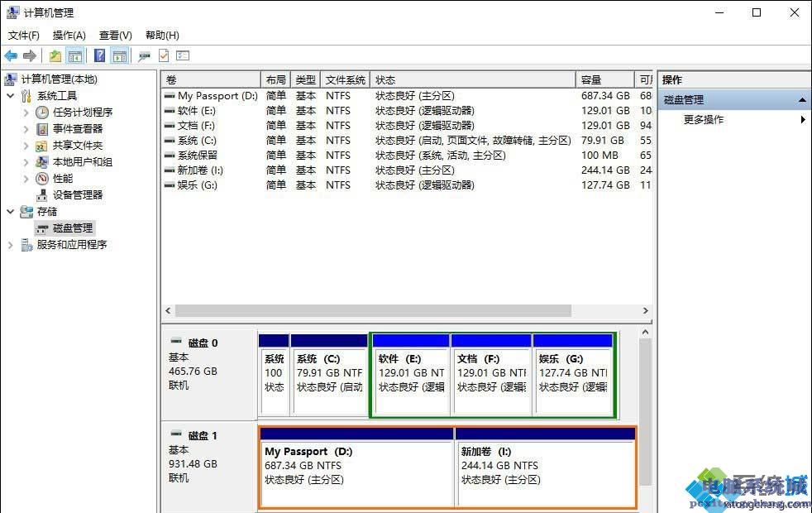The height and width of the screenshot is (513, 812).
Task: Select the 软件 (E:) volume row
Action: (x=407, y=111)
